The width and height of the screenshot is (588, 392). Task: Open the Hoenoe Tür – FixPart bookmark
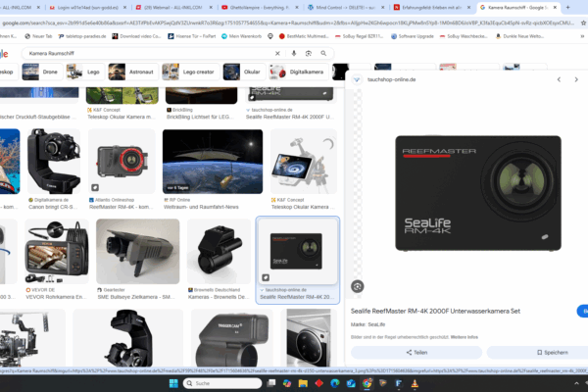pos(192,36)
